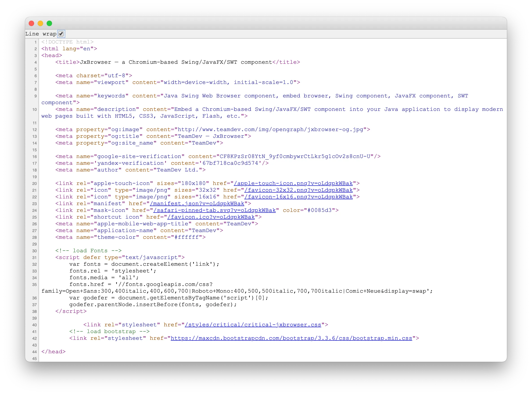
Task: Click the load Fonts comment
Action: pos(88,251)
